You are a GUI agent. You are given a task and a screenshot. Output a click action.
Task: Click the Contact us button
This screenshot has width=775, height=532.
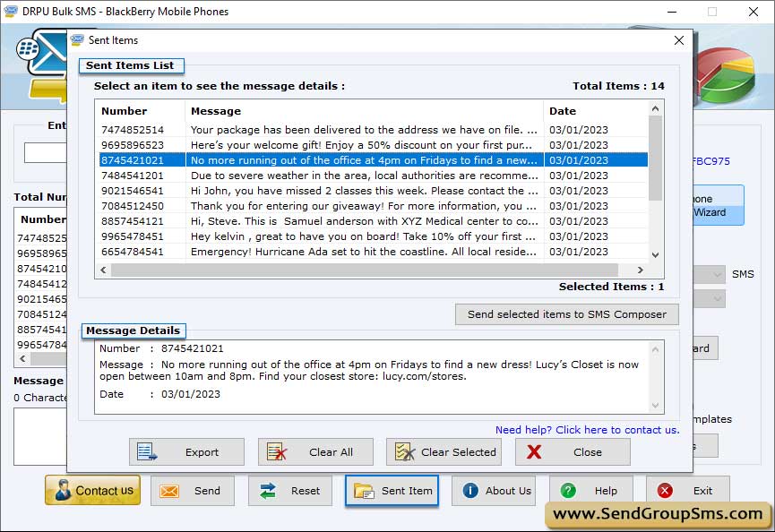pyautogui.click(x=92, y=490)
